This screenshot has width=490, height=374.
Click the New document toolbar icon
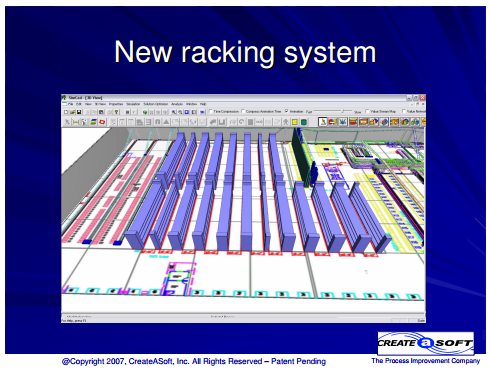point(66,112)
